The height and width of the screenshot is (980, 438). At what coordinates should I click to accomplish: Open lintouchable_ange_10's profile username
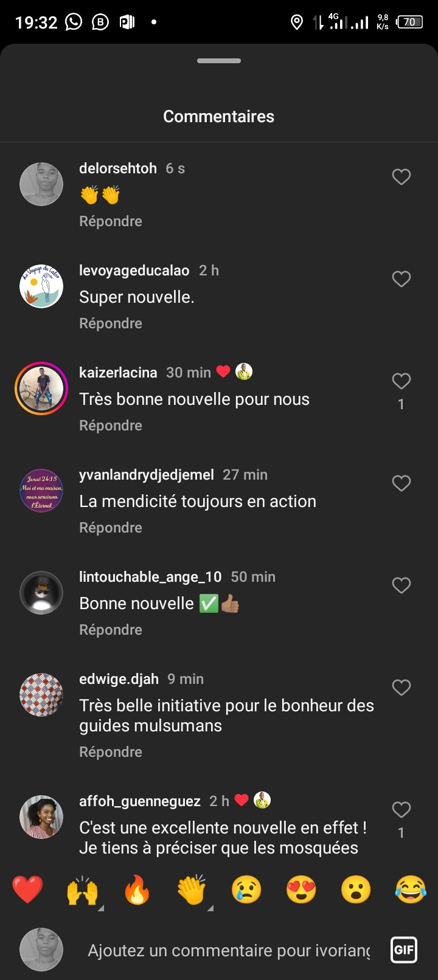(x=150, y=577)
